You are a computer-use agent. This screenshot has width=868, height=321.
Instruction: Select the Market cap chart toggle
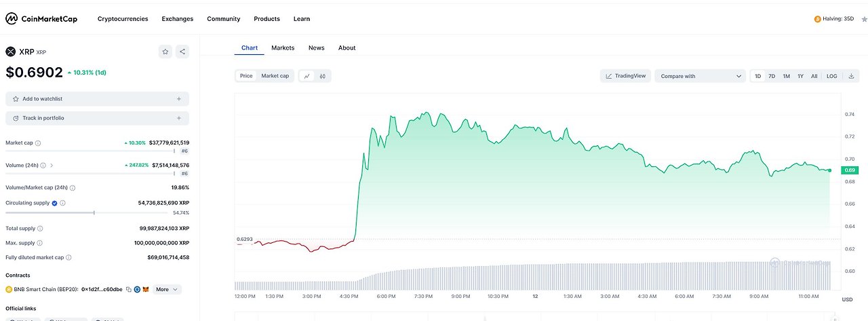275,76
